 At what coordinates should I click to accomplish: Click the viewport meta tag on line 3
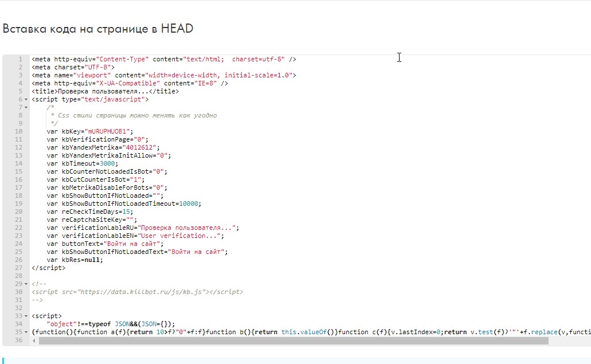164,75
